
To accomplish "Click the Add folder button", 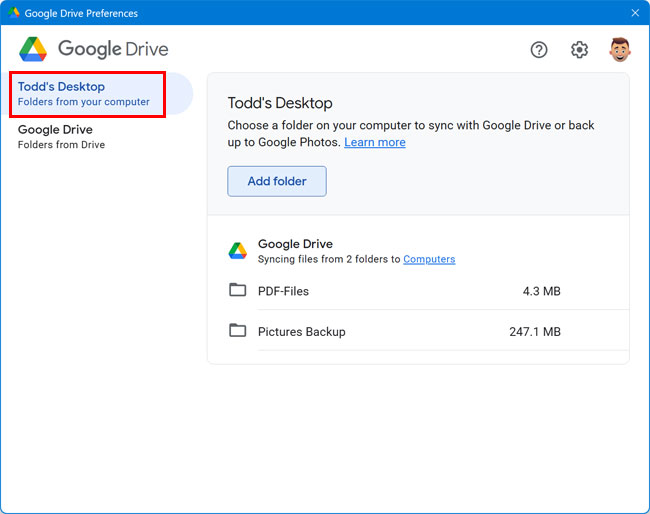I will tap(277, 181).
